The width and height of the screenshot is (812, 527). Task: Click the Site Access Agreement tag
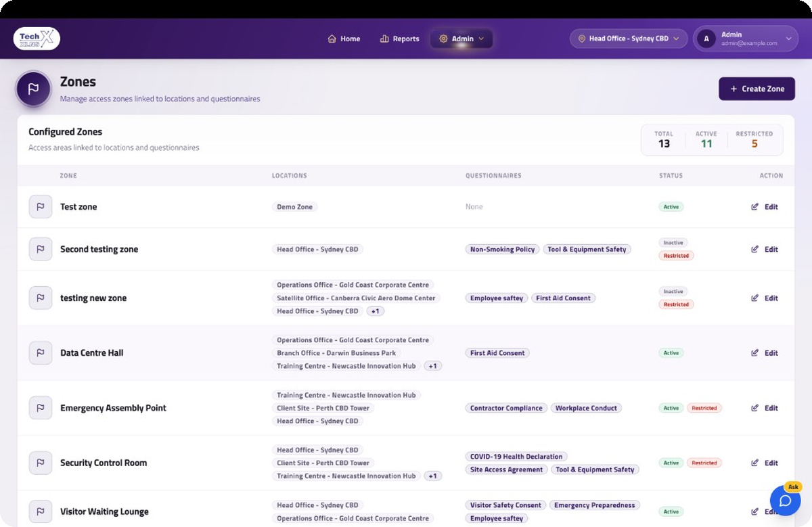(507, 469)
